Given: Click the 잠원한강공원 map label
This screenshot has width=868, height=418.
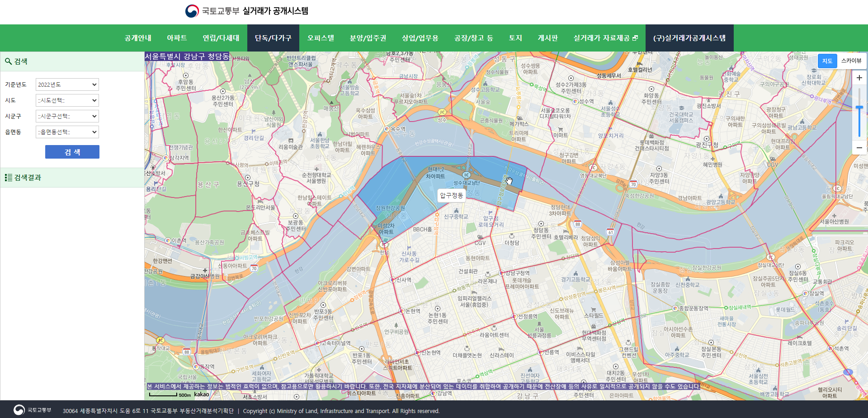Looking at the screenshot, I should (390, 208).
